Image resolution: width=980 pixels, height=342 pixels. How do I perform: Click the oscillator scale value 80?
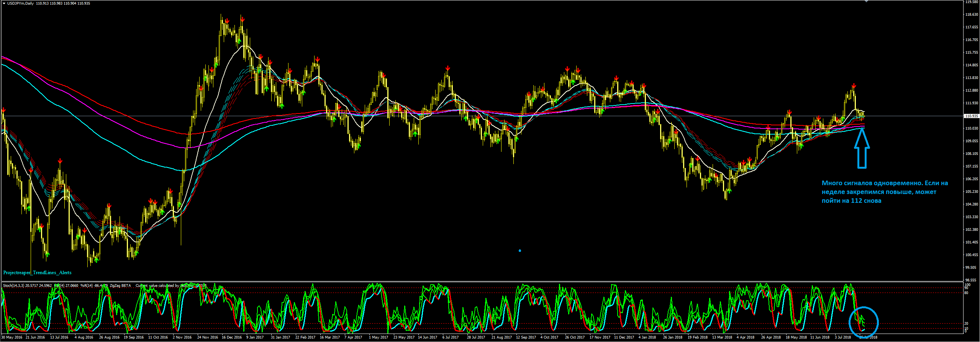[967, 293]
